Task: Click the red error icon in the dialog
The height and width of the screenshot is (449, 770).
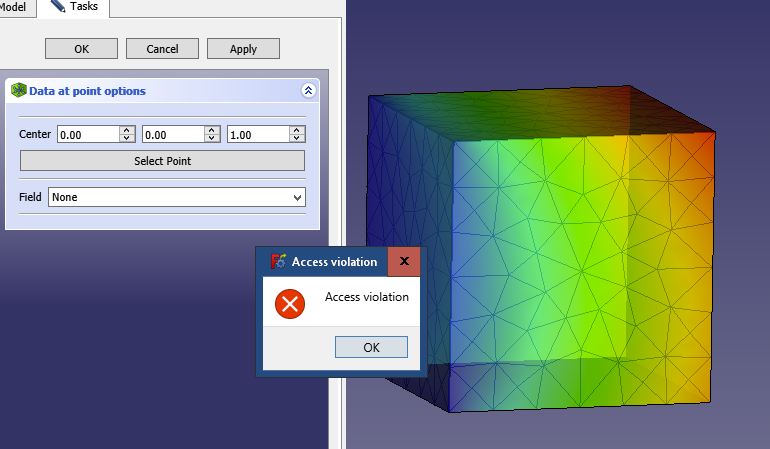Action: (290, 304)
